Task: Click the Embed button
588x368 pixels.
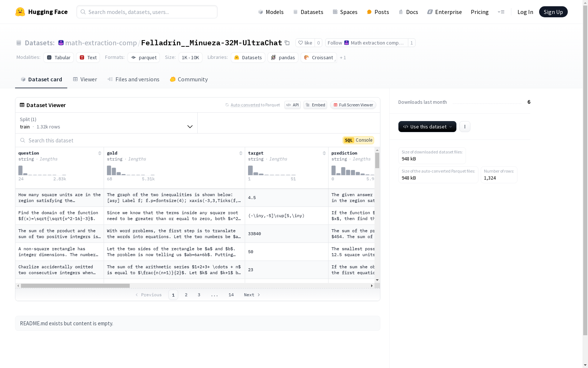Action: click(x=315, y=105)
